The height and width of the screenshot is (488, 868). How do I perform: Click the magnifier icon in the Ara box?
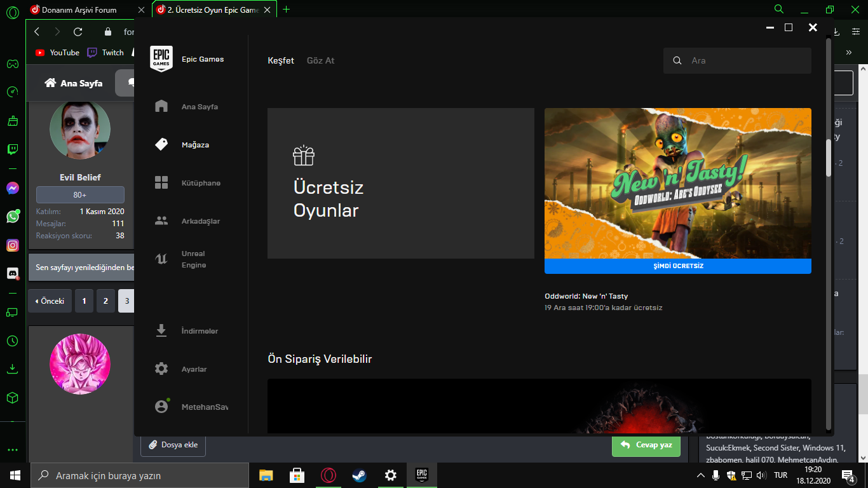coord(677,60)
